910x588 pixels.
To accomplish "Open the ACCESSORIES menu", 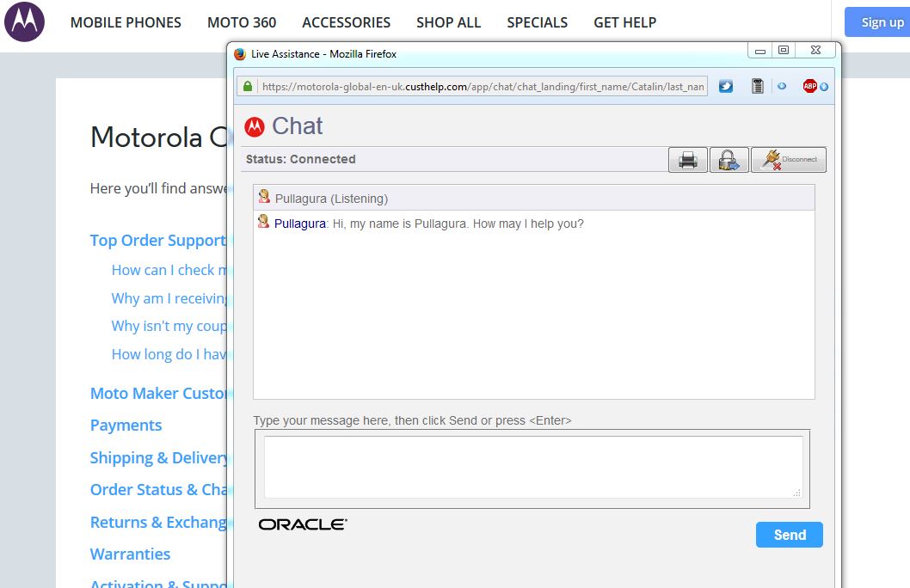I will [x=346, y=22].
